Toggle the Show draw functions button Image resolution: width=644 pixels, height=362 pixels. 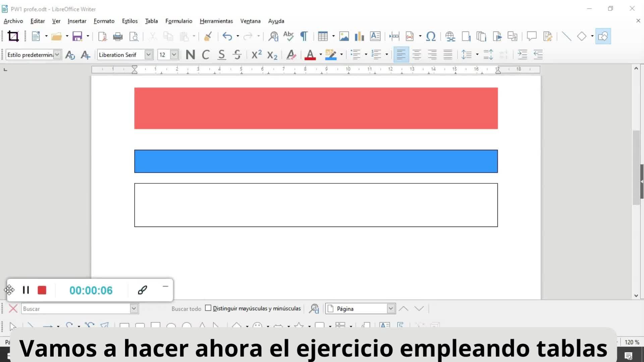tap(603, 36)
